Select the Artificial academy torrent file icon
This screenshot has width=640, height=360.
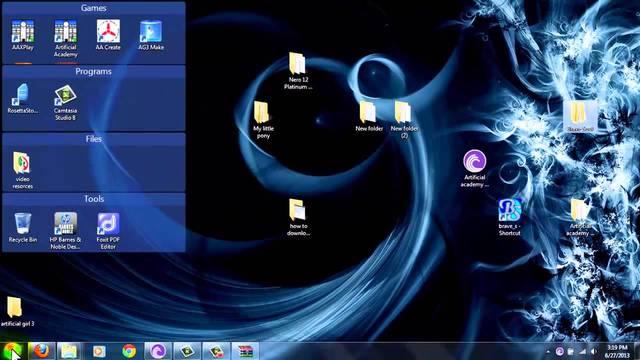pos(474,169)
